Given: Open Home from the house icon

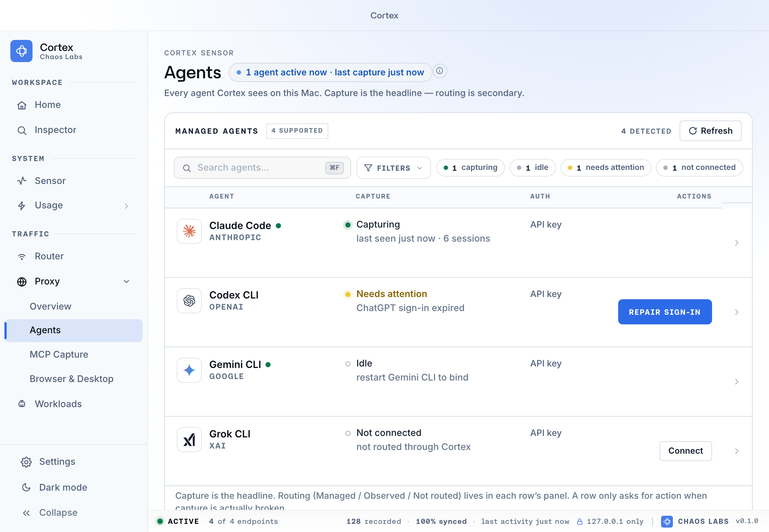Looking at the screenshot, I should pos(22,105).
